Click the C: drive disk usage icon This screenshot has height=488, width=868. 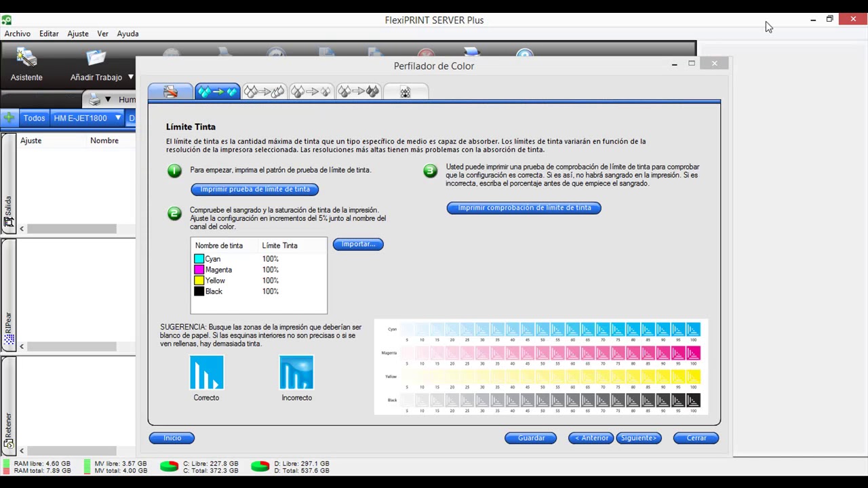point(169,466)
